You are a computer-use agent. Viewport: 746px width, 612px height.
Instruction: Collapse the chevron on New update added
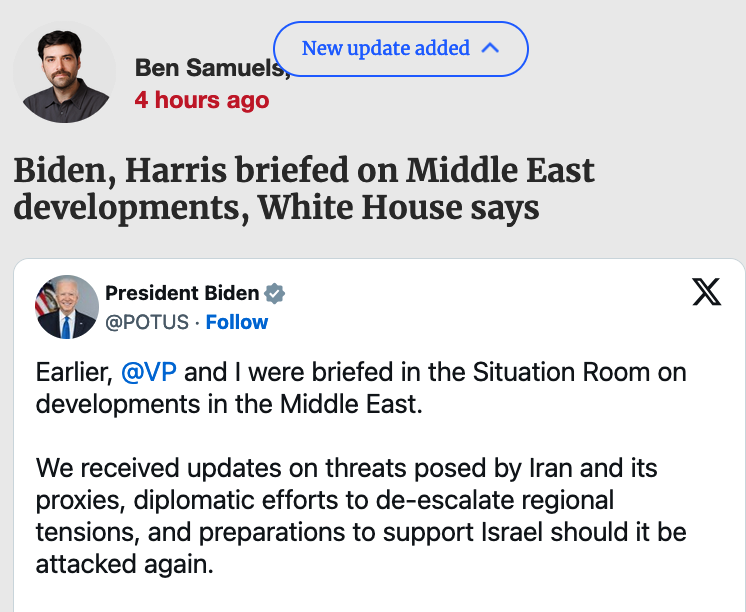click(x=490, y=48)
